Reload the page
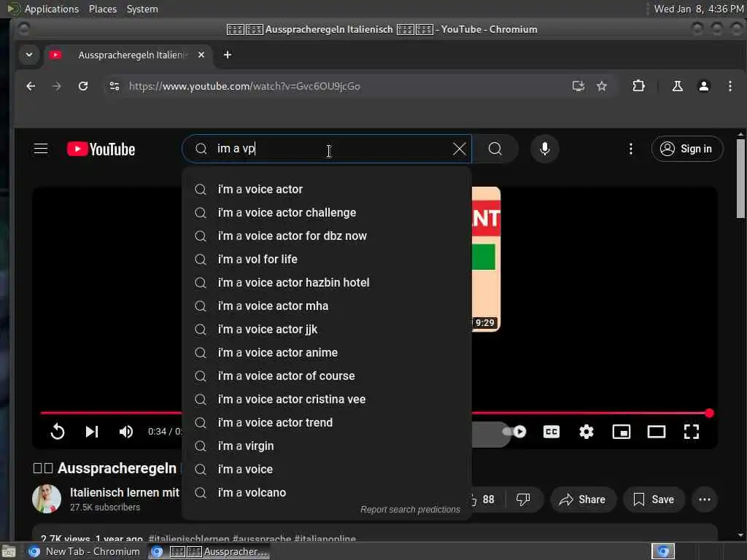This screenshot has height=560, width=747. click(x=83, y=86)
